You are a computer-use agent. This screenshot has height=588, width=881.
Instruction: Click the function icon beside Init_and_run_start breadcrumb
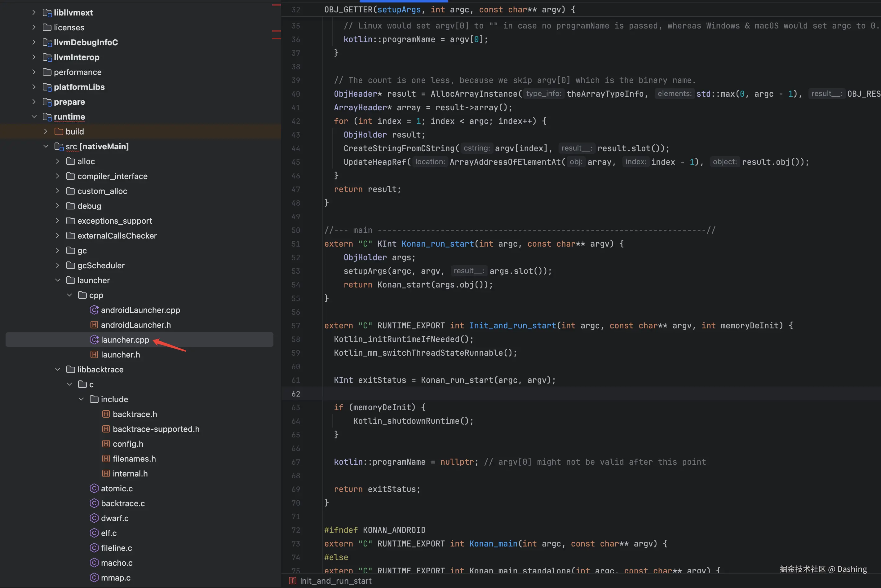click(293, 581)
